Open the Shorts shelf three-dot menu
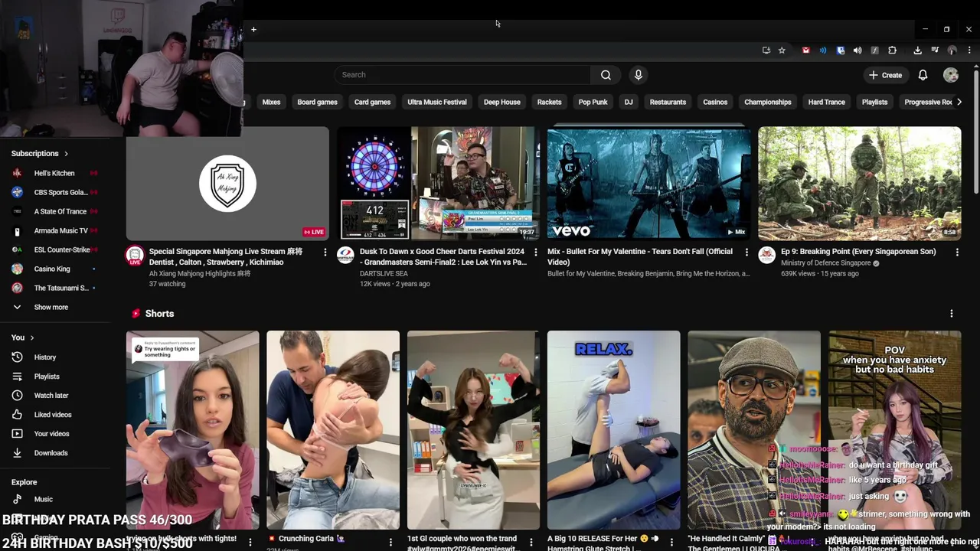Image resolution: width=980 pixels, height=551 pixels. pos(952,314)
